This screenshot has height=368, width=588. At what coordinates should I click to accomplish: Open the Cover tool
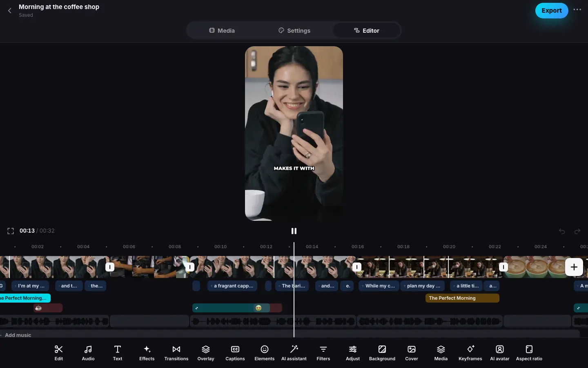point(412,353)
